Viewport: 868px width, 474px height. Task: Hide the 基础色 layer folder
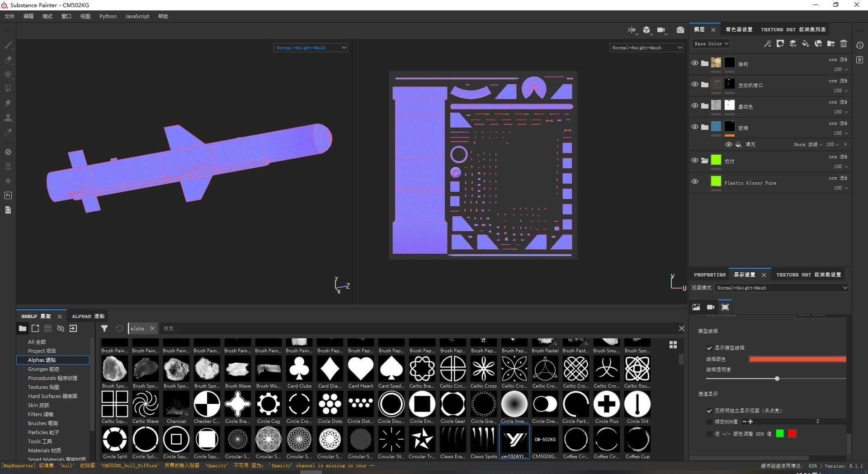[x=695, y=105]
